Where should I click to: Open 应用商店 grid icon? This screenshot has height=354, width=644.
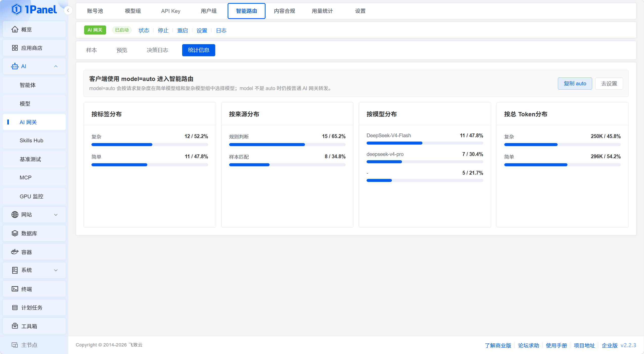click(15, 48)
